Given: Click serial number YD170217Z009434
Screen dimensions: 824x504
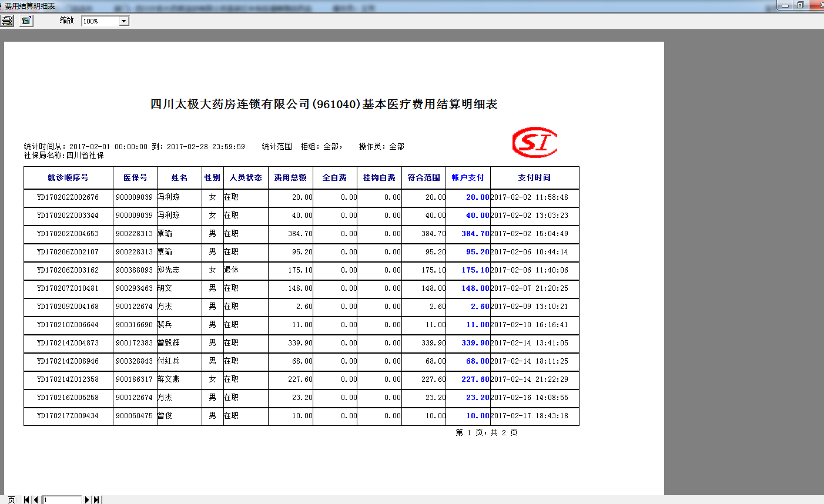Looking at the screenshot, I should pos(68,416).
